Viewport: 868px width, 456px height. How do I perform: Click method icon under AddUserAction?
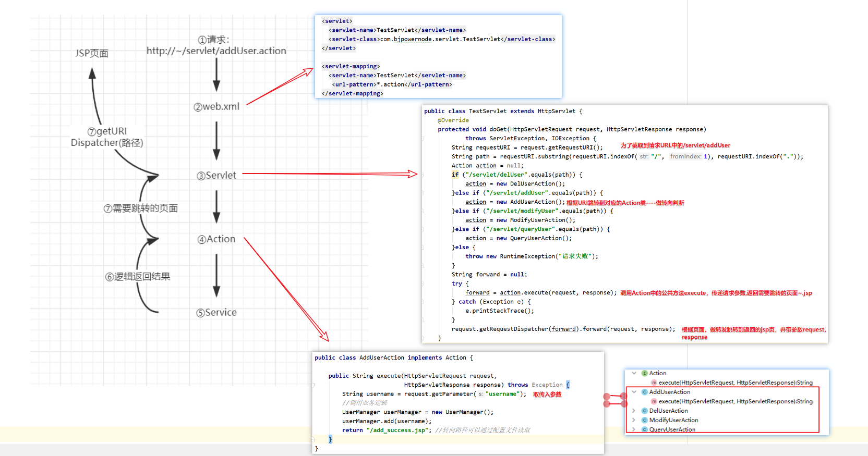(654, 401)
